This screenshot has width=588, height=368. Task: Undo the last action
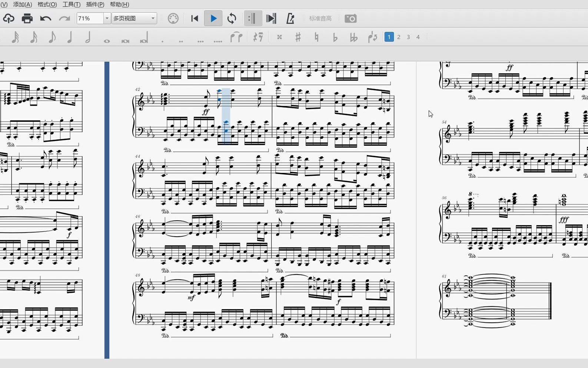coord(46,19)
